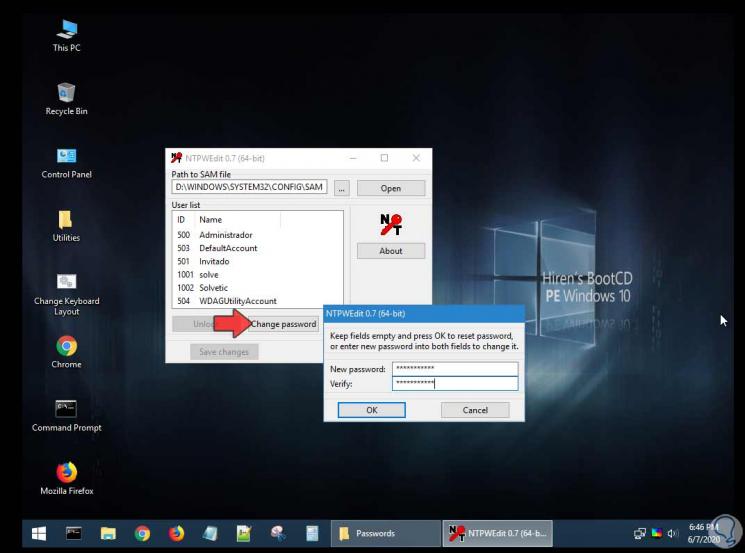Open File Explorer from the taskbar
Screen dimensions: 745x553
(x=108, y=534)
